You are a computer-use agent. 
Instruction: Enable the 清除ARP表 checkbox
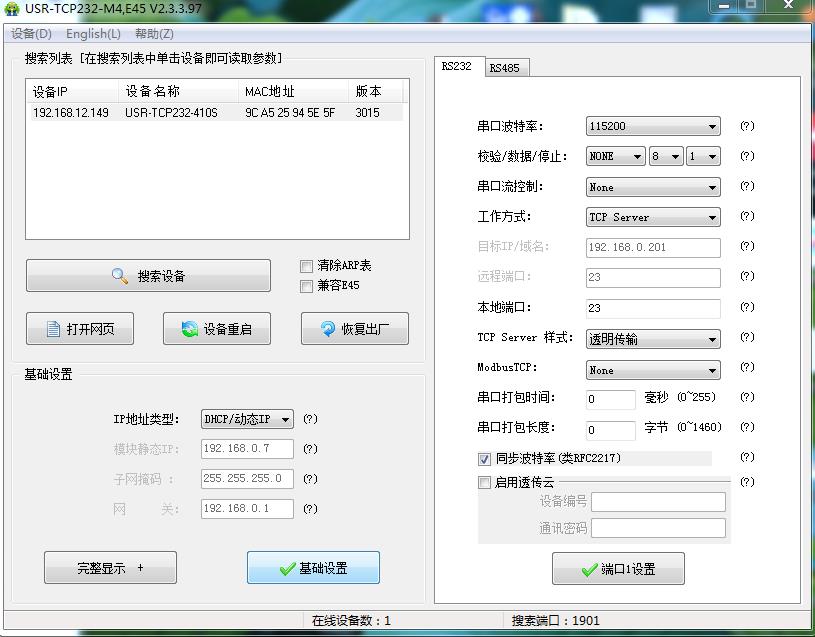tap(307, 266)
